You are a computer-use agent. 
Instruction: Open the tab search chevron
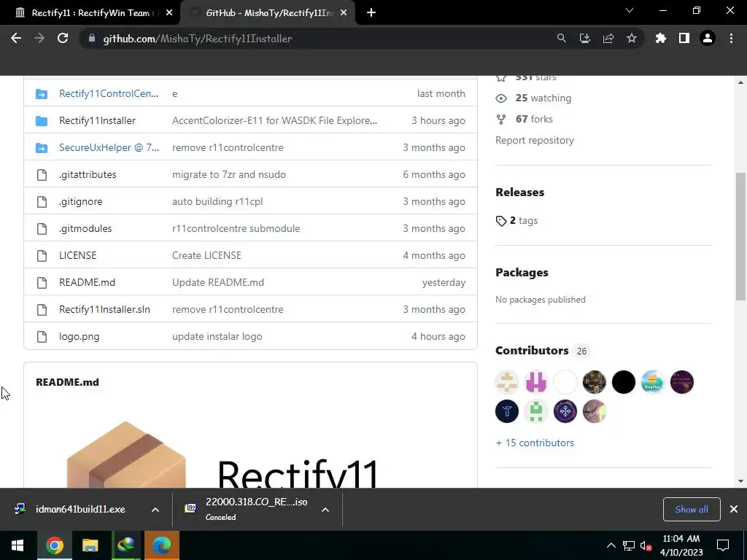point(630,10)
